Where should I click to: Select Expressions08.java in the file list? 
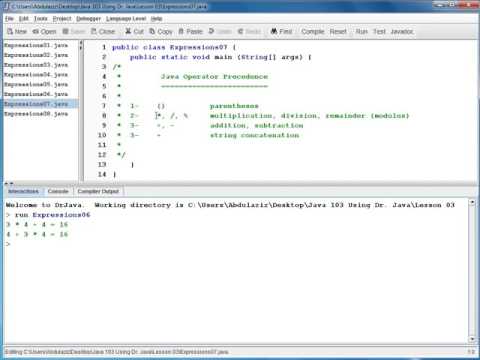[x=36, y=114]
